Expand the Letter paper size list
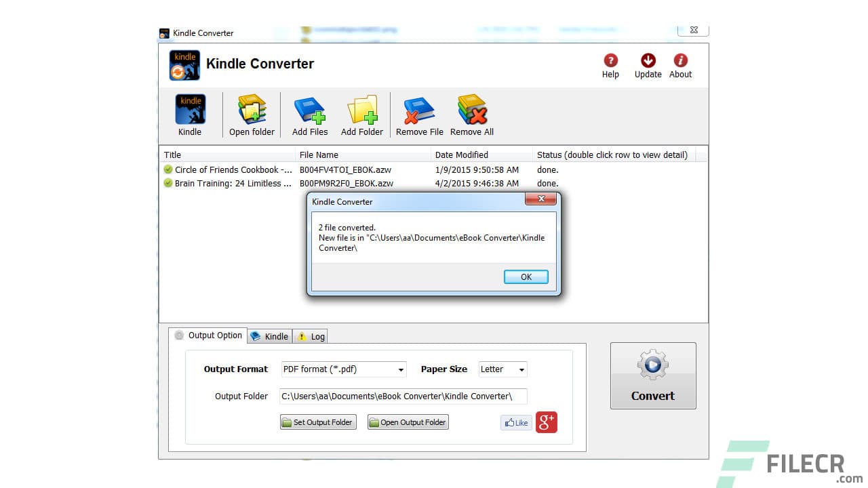This screenshot has width=868, height=488. coord(522,369)
